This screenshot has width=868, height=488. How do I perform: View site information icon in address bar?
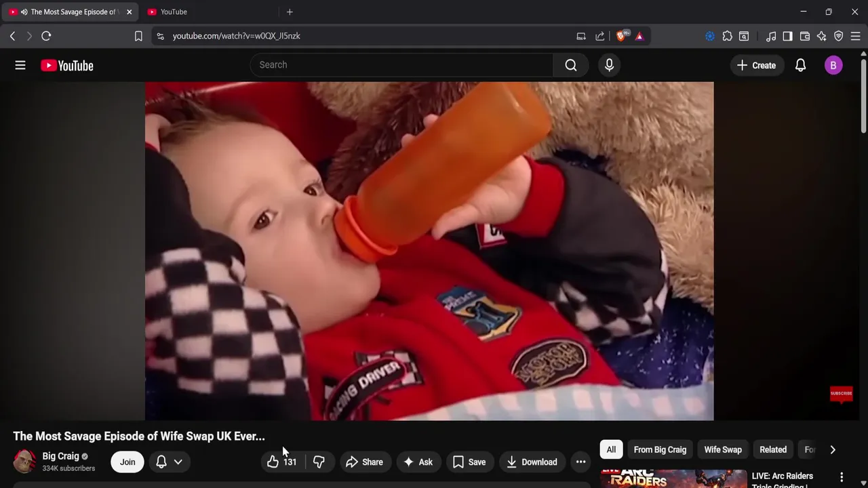[160, 36]
